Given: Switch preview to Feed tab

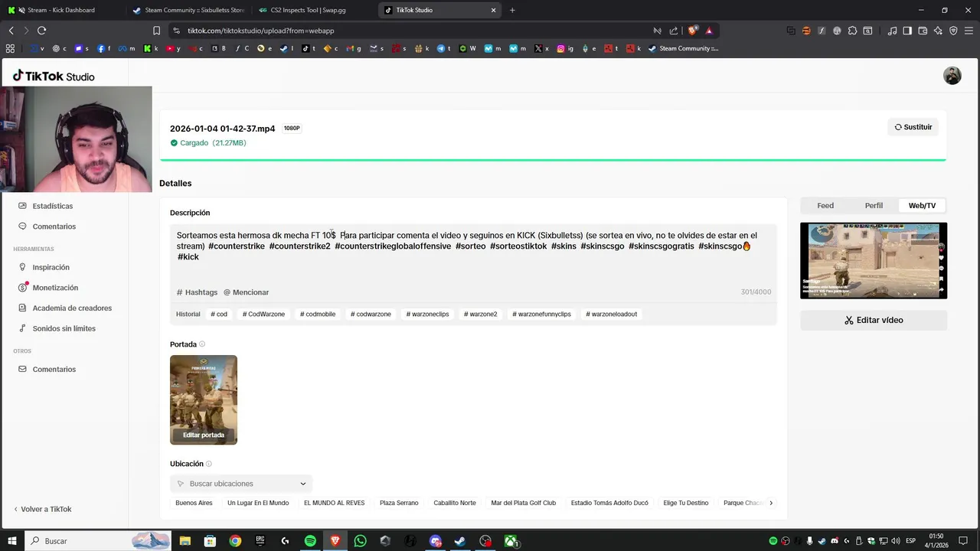Looking at the screenshot, I should (x=825, y=205).
